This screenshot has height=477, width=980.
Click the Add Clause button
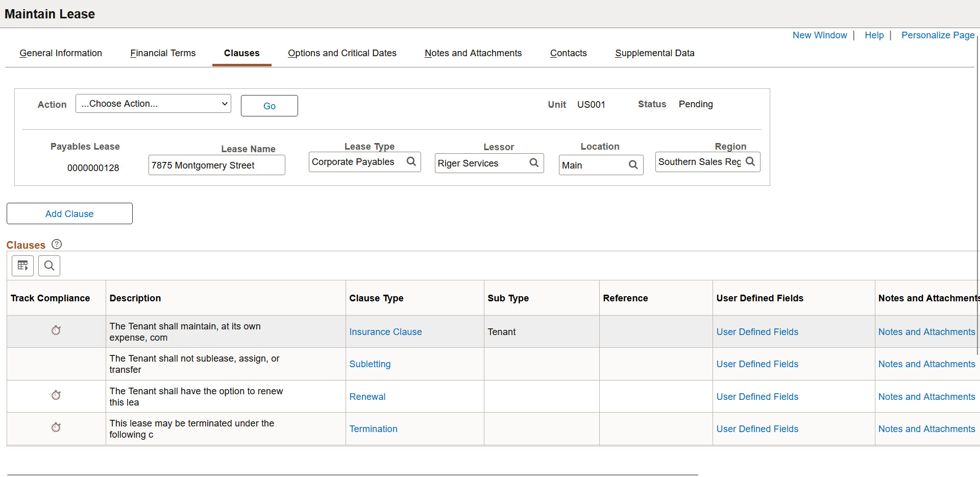69,213
